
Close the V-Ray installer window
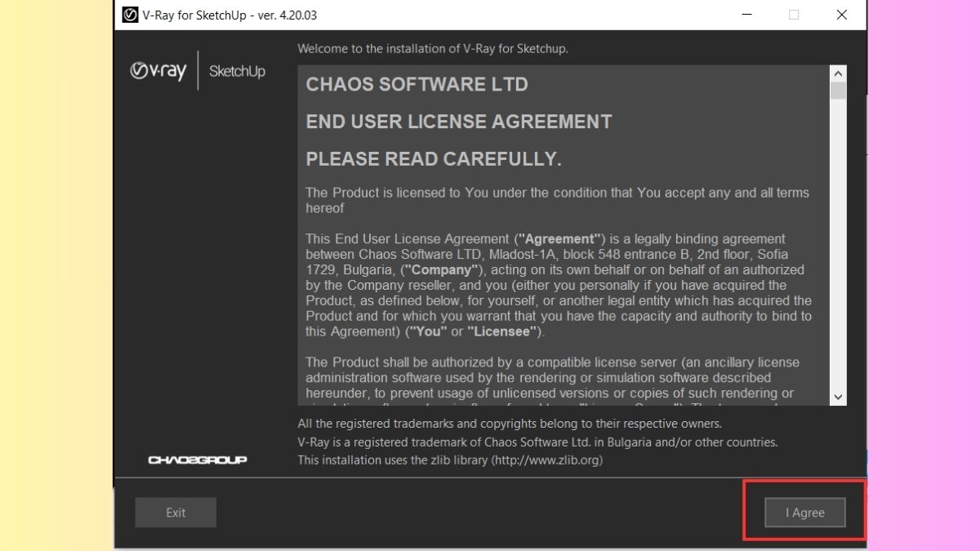point(842,15)
